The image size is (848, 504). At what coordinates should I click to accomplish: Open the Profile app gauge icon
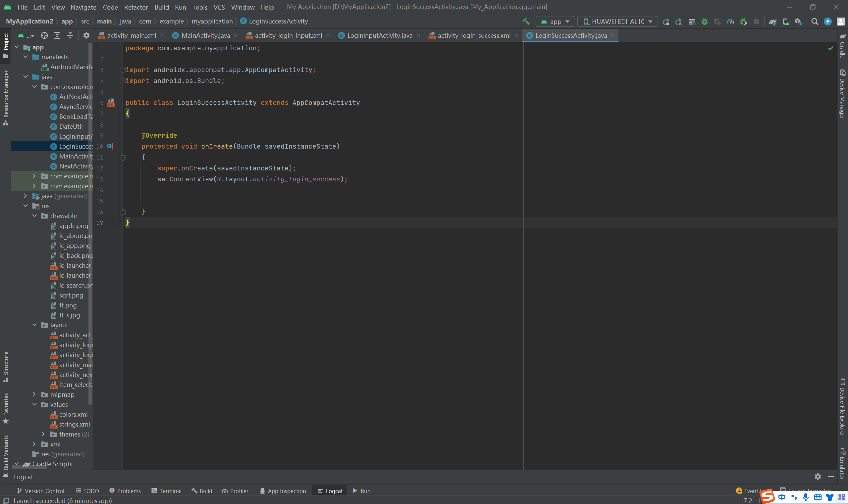730,22
